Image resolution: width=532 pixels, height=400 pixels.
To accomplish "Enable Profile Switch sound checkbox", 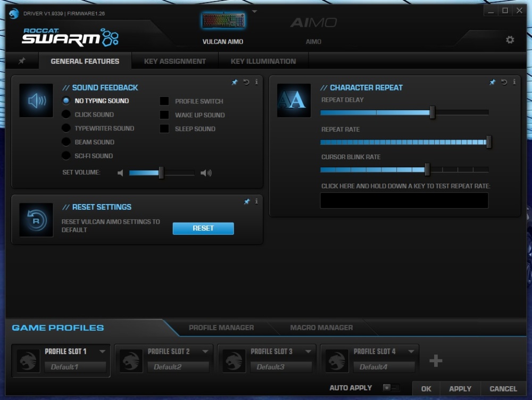I will tap(164, 101).
